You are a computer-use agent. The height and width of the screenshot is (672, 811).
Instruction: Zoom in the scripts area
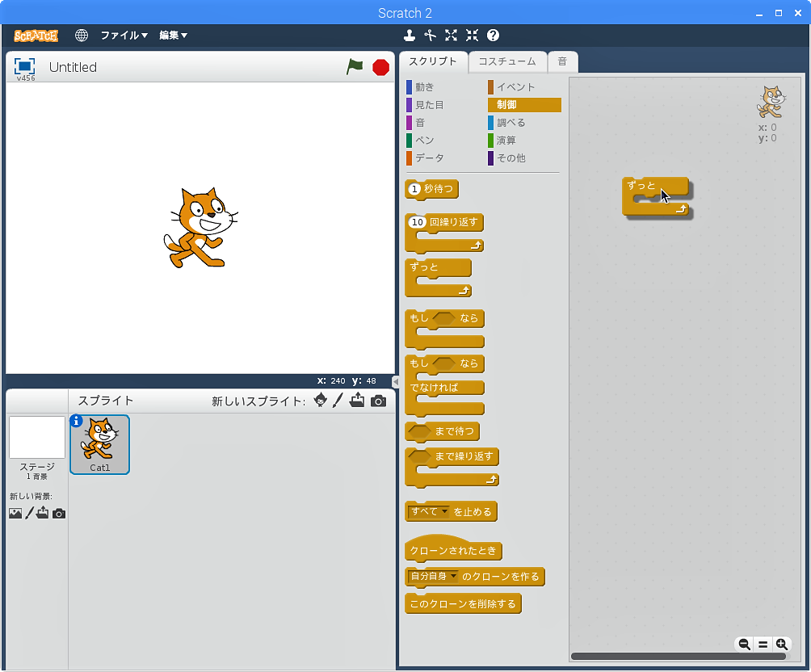pos(782,644)
